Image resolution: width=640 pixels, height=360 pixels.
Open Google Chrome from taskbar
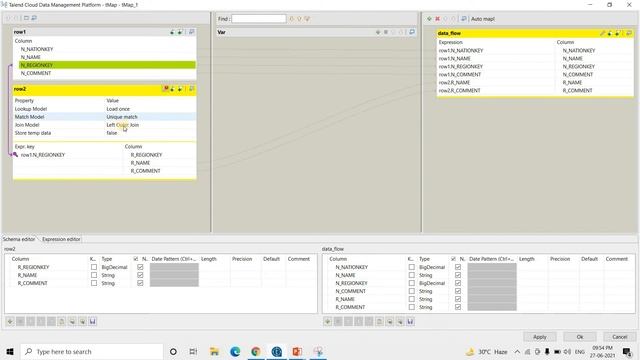[x=256, y=351]
